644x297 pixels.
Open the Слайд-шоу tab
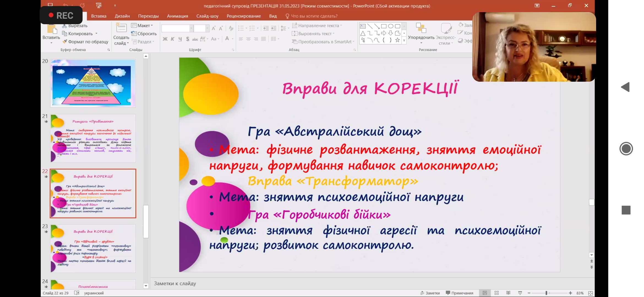tap(207, 16)
